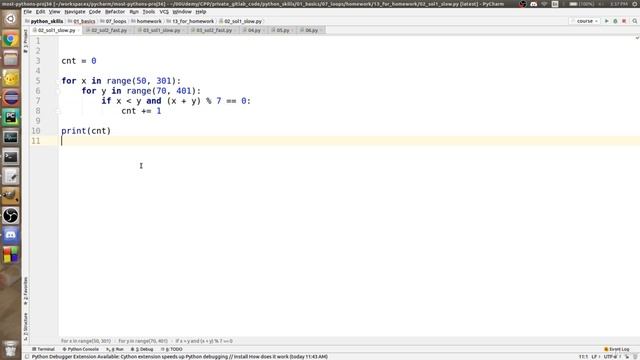Toggle tool window buttons icon in status bar
The width and height of the screenshot is (640, 360).
tap(27, 357)
